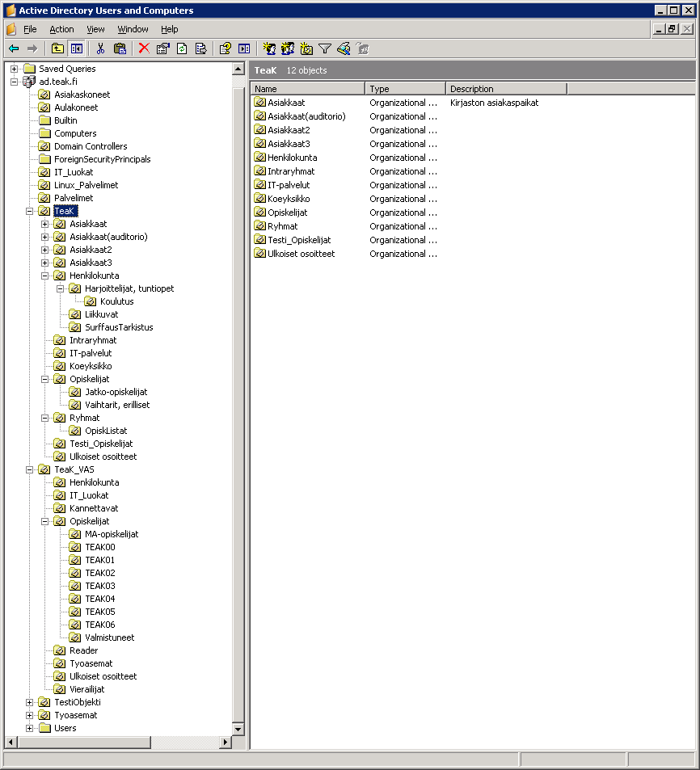Sort by the Description column header
The image size is (700, 770).
507,89
